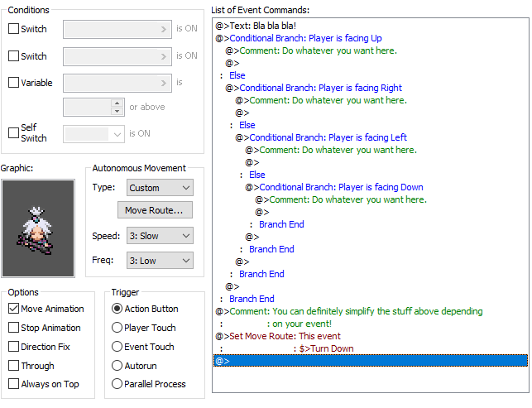Select the Player Touch trigger
The width and height of the screenshot is (532, 408).
click(x=117, y=328)
